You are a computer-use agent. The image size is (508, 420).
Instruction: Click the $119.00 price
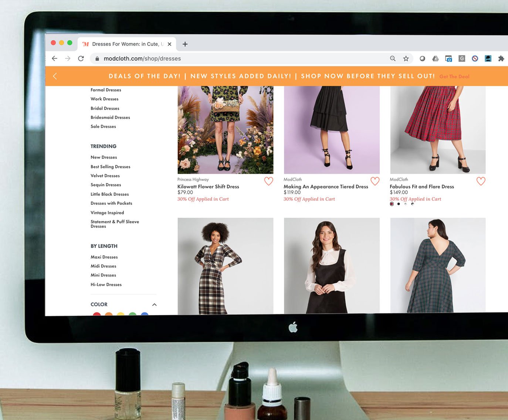coord(292,193)
